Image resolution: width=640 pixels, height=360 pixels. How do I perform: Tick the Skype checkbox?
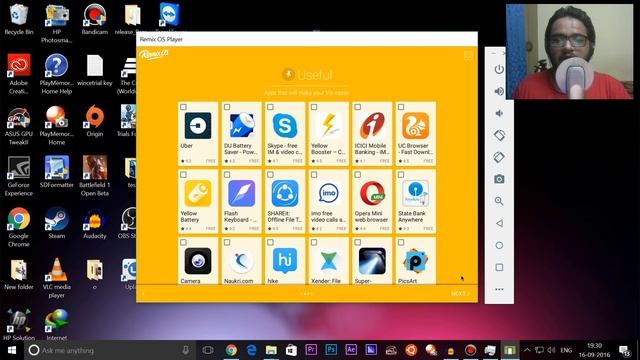coord(270,107)
